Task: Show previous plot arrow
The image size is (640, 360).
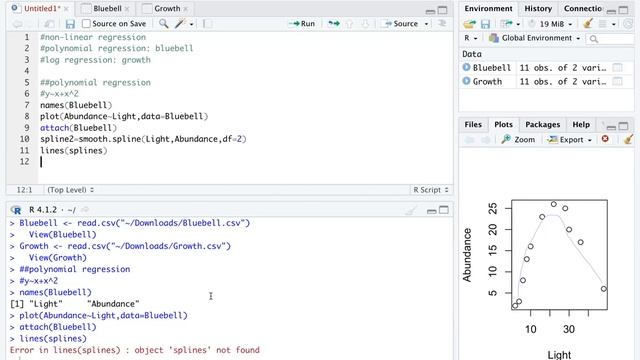Action: 469,140
